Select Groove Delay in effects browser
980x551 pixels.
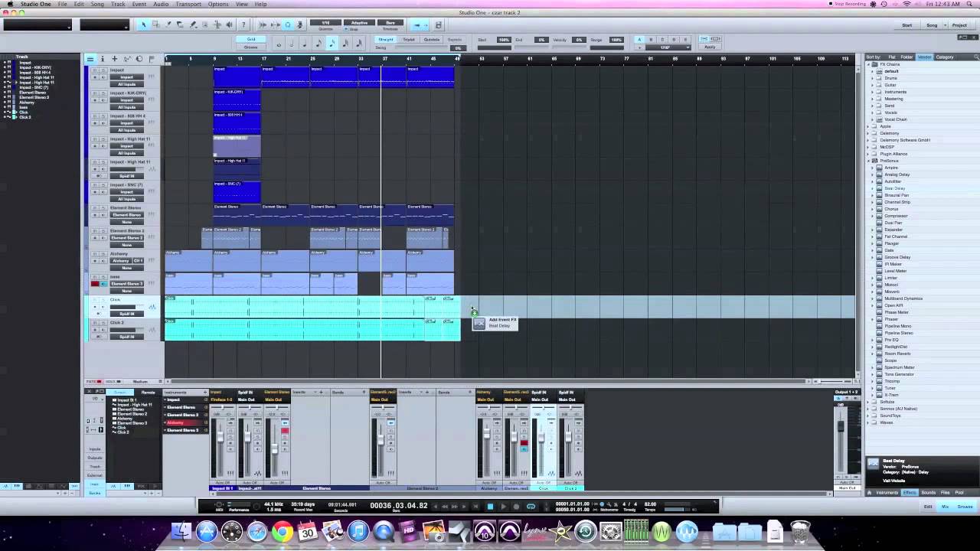click(897, 257)
